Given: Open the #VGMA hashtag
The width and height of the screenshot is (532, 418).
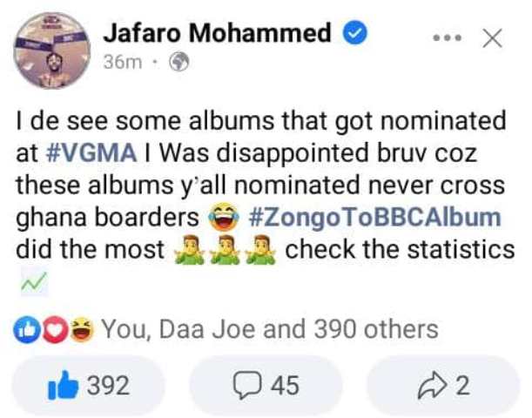Looking at the screenshot, I should click(89, 153).
